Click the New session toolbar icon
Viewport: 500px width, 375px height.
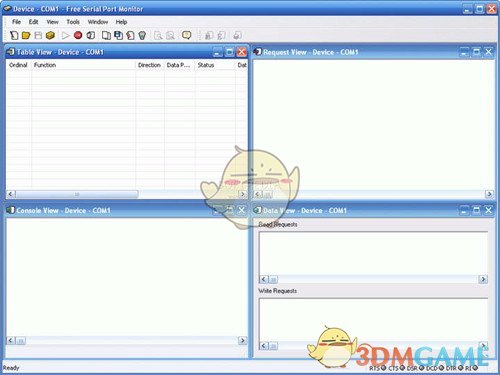click(x=14, y=35)
